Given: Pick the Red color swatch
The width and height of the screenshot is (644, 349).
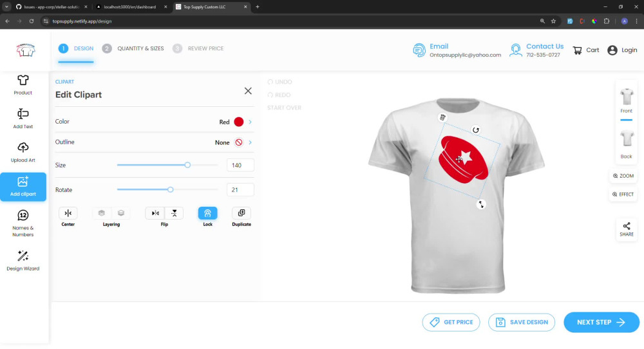Looking at the screenshot, I should [x=239, y=122].
